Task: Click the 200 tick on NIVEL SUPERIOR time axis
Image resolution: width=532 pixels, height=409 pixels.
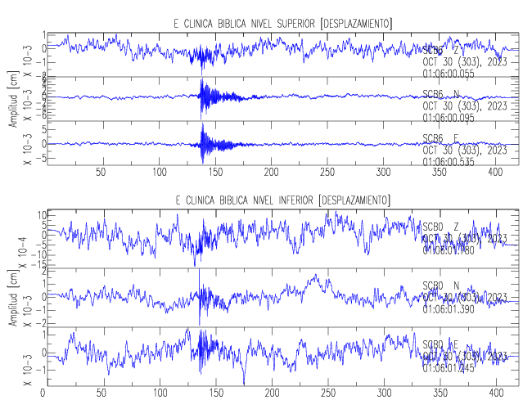Action: pos(272,172)
